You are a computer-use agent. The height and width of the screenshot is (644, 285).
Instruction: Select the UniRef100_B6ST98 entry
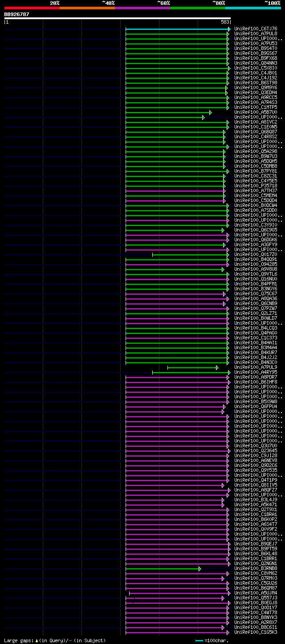point(256,83)
